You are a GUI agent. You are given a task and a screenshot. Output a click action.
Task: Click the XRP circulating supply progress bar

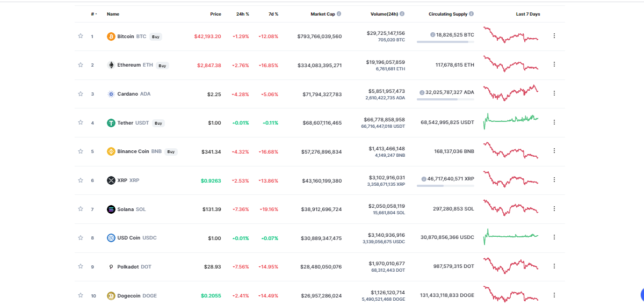[445, 186]
